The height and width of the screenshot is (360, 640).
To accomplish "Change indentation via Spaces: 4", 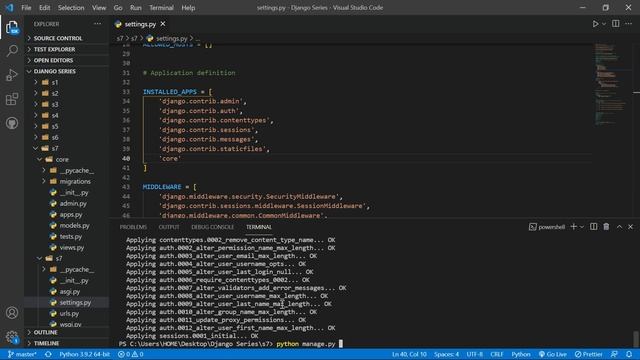I will 447,354.
